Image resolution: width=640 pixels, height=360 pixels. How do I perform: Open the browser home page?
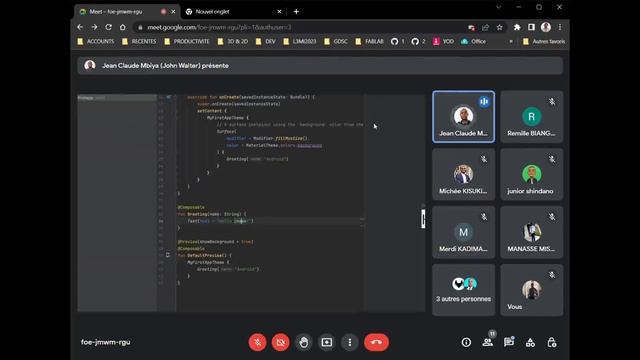[x=123, y=27]
